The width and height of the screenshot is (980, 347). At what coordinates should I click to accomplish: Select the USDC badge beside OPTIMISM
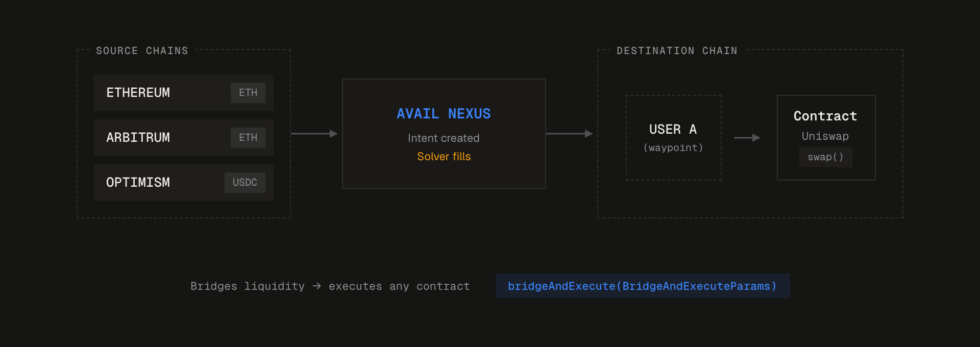pos(245,183)
